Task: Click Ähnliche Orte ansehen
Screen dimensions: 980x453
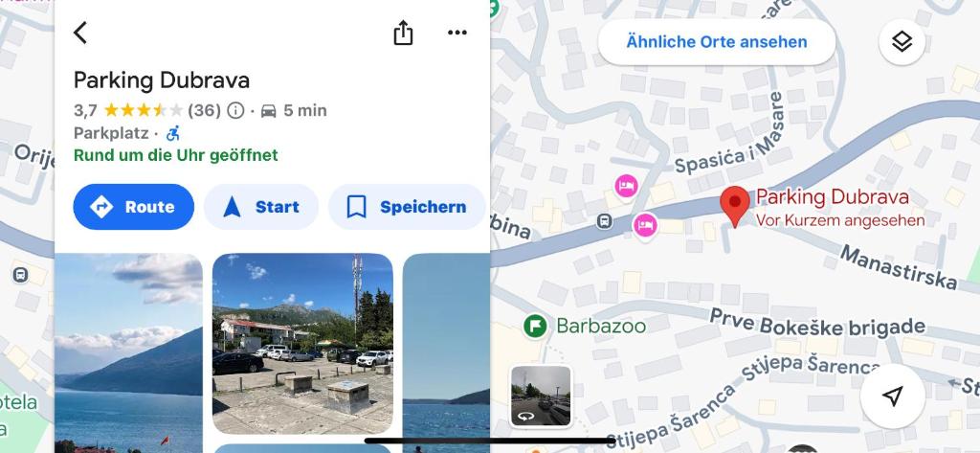Action: 717,42
